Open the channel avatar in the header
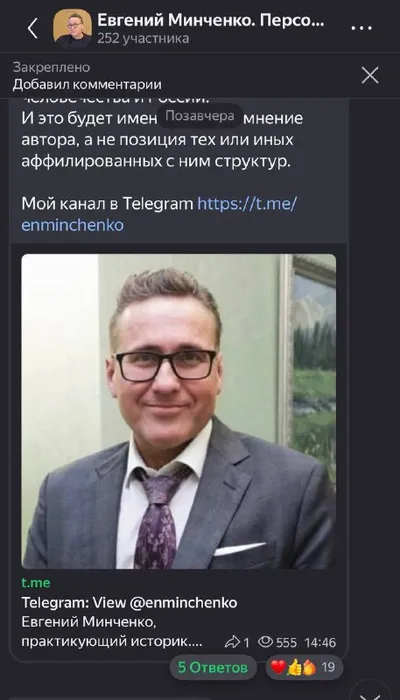The height and width of the screenshot is (700, 400). tap(72, 28)
